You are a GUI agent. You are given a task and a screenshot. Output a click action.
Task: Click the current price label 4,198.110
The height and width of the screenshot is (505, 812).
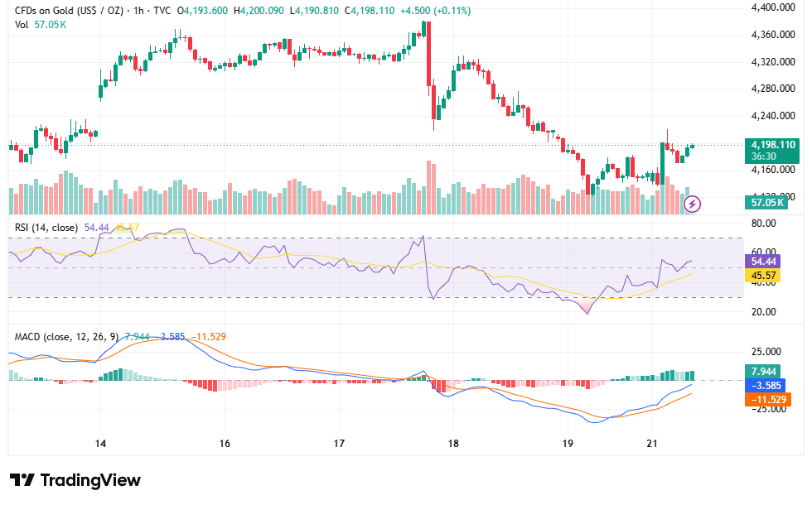pos(772,145)
